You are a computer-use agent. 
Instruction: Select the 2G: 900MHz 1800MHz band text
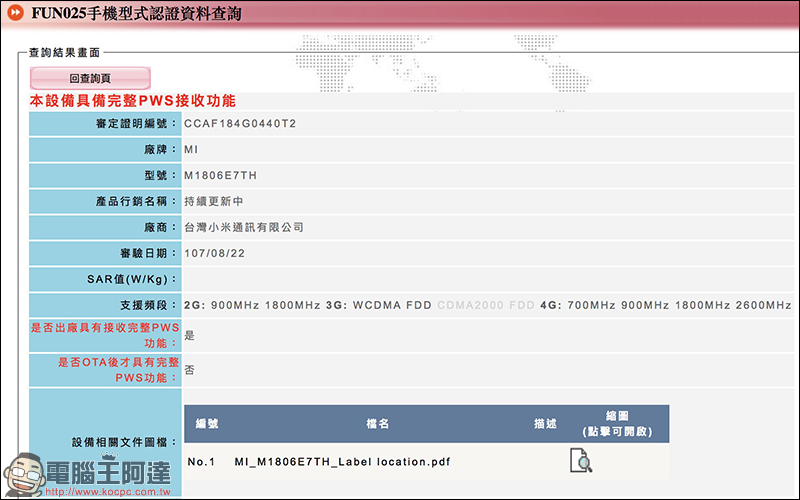[252, 305]
